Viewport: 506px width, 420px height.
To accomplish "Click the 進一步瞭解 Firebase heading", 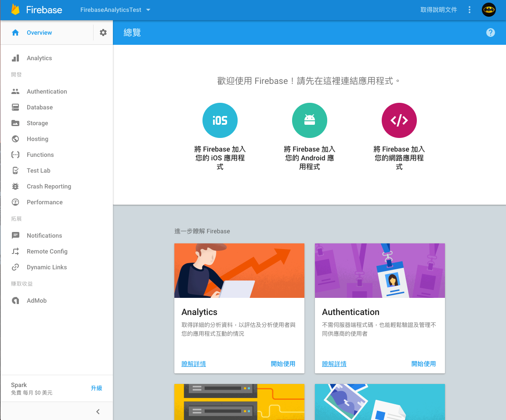I will click(202, 231).
